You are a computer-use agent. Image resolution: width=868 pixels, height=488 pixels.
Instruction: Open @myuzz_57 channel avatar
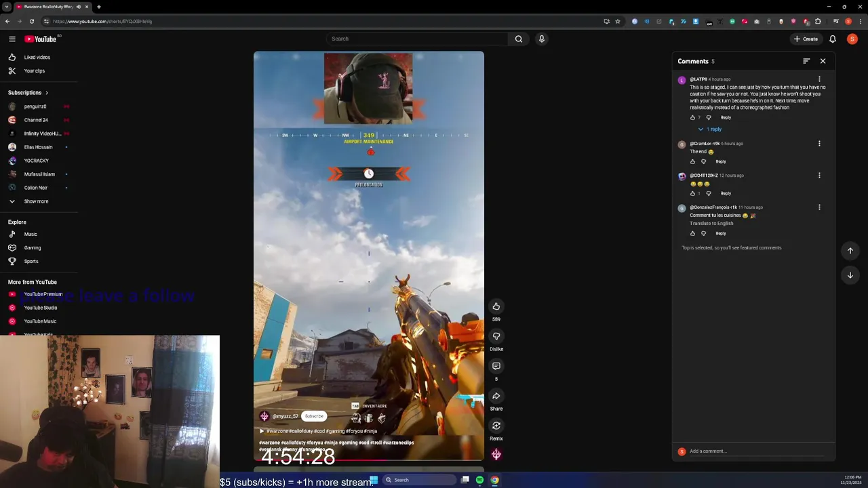click(x=264, y=416)
